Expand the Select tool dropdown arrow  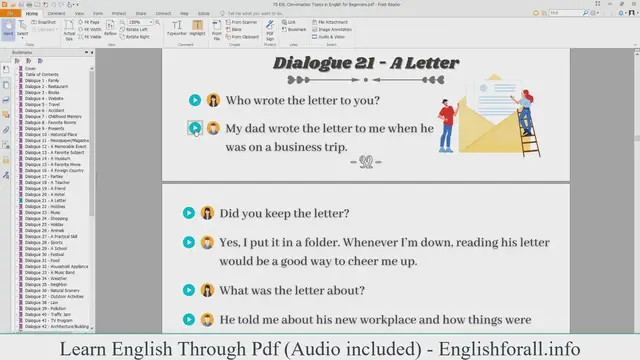(x=22, y=38)
